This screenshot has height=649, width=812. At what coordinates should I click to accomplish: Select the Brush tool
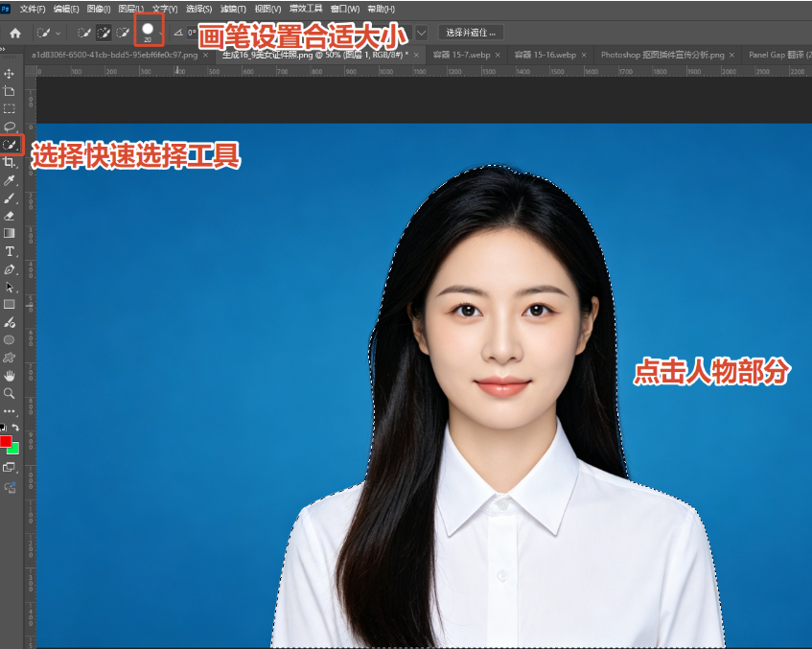pos(10,198)
